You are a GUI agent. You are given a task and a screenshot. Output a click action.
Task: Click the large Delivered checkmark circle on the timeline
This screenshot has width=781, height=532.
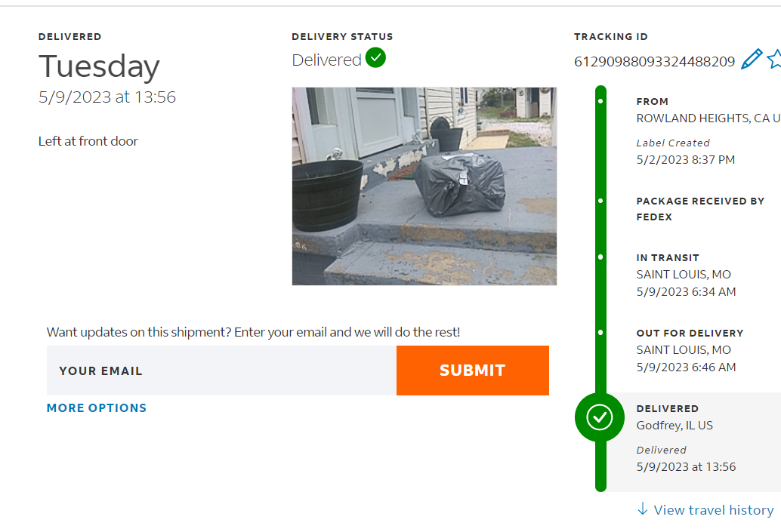click(600, 417)
